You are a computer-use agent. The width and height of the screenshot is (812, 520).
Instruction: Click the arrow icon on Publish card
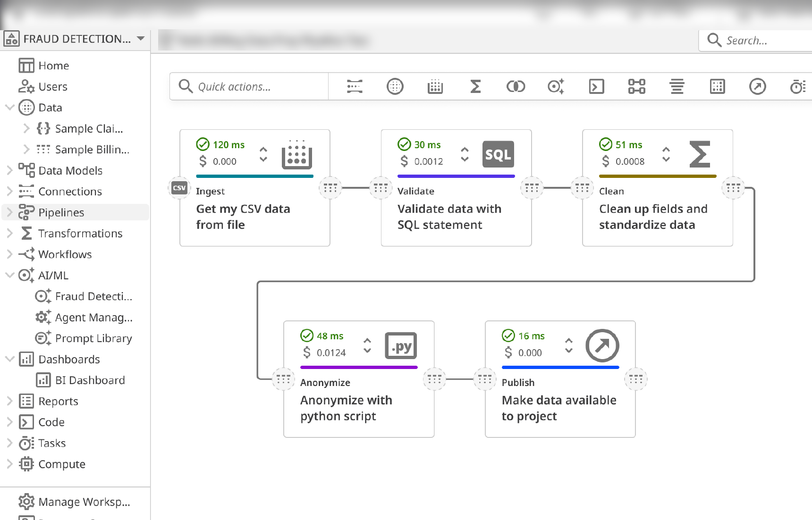click(x=602, y=345)
